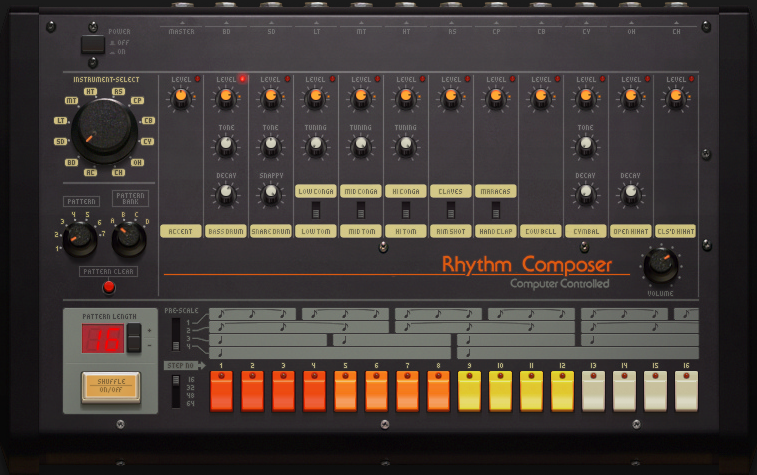The image size is (757, 475).
Task: Click the Snare Drum Level knob
Action: point(271,98)
